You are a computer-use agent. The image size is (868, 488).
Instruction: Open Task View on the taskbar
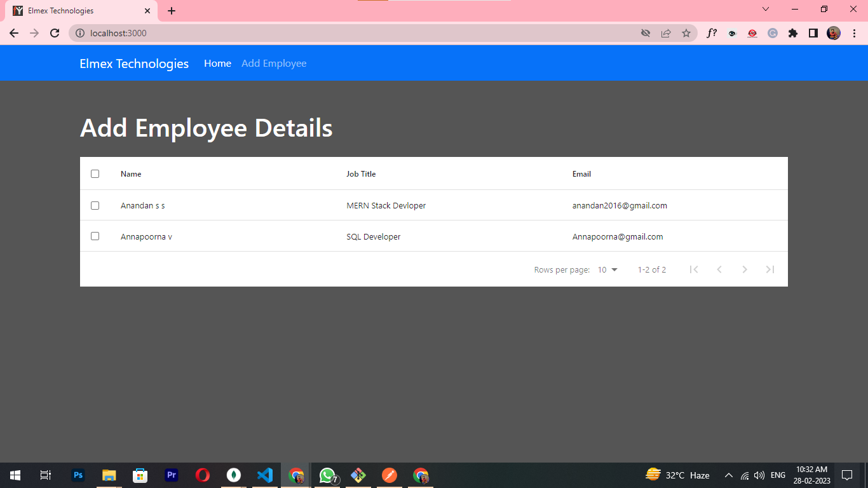46,475
